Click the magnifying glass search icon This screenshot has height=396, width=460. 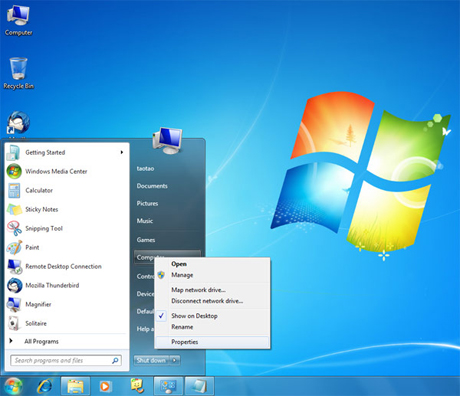click(115, 360)
